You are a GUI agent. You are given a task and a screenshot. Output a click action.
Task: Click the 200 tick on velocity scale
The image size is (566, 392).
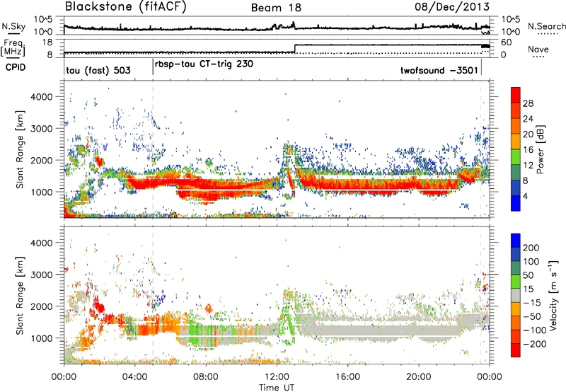(531, 248)
